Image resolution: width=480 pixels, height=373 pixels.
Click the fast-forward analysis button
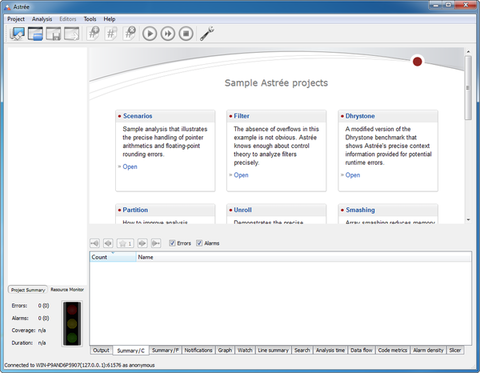(x=168, y=34)
